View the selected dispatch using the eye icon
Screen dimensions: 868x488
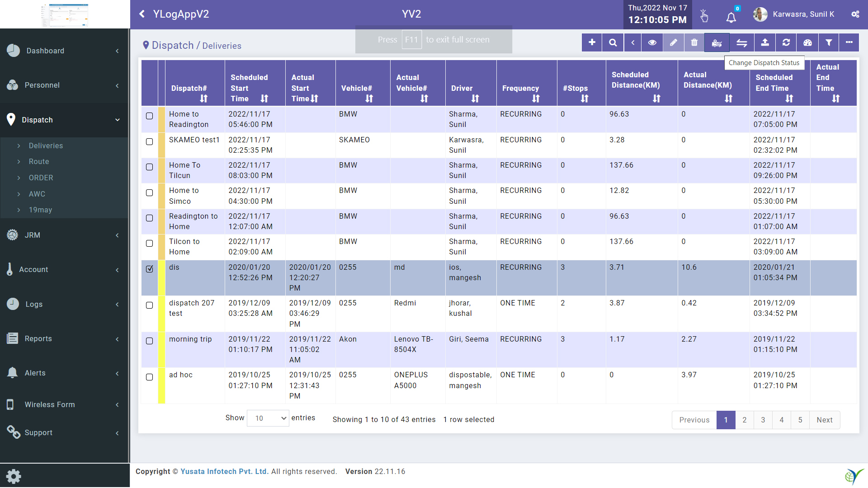pyautogui.click(x=652, y=42)
